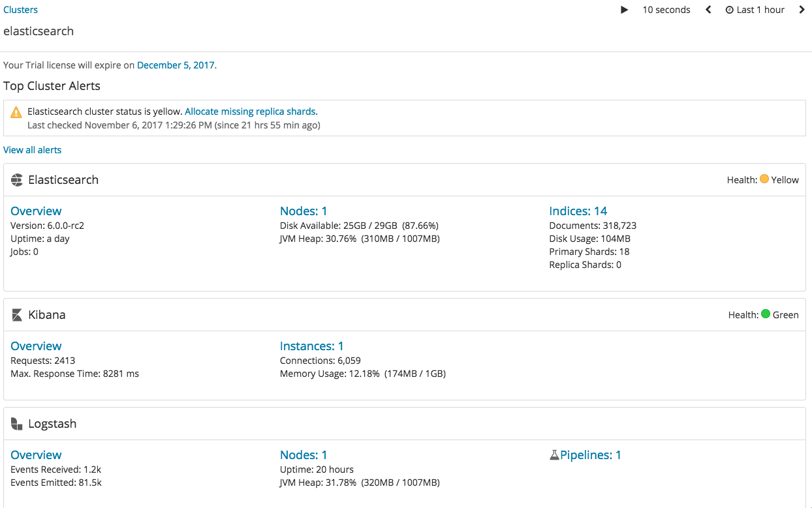
Task: Start auto-refresh with the play icon
Action: [624, 10]
